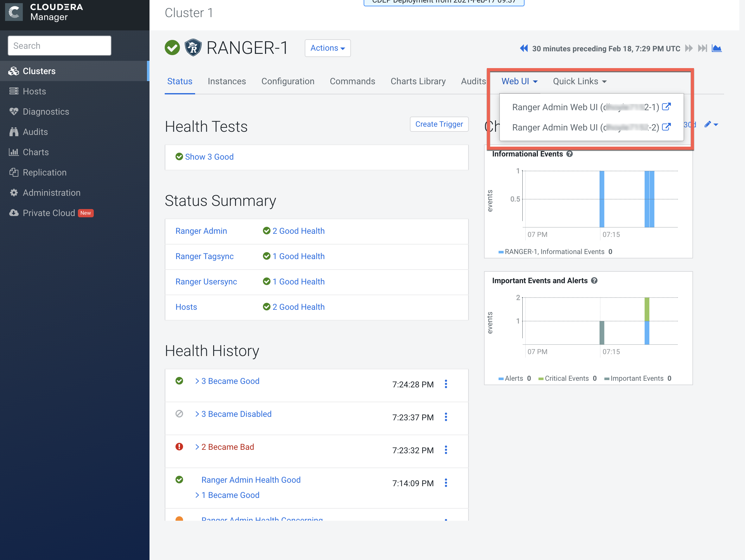The height and width of the screenshot is (560, 745).
Task: Open kebab menu for 2 Became Bad entry
Action: (446, 450)
